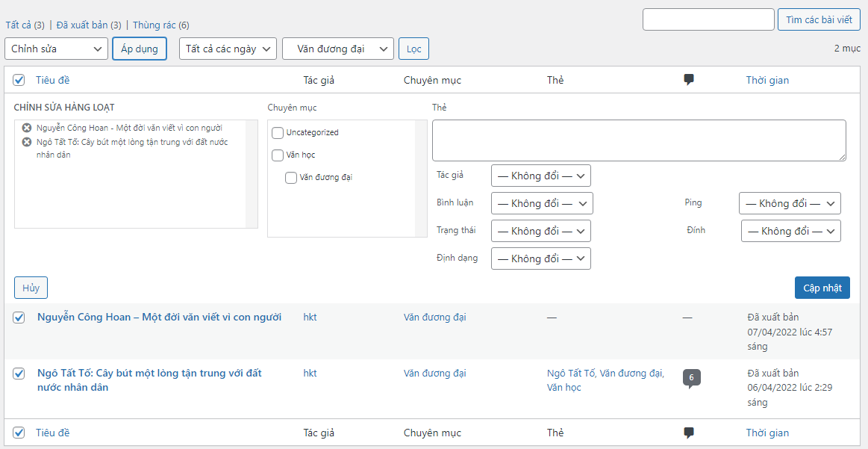The image size is (868, 449).
Task: Switch to the Đã xuất bản (3) view
Action: [x=89, y=25]
